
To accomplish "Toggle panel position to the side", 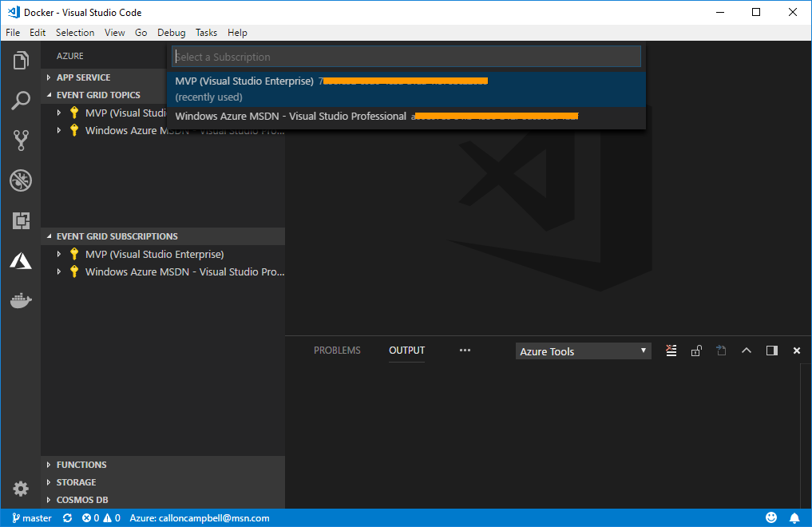I will (771, 351).
